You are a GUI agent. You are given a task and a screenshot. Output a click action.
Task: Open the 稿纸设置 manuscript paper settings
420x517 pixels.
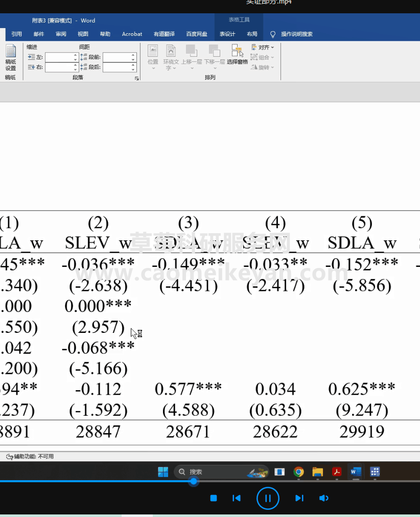click(x=11, y=58)
